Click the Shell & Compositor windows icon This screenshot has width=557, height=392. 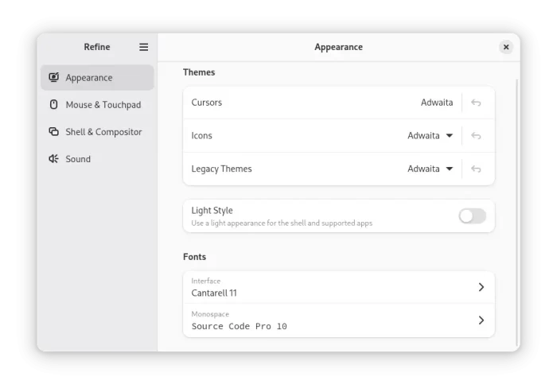[53, 132]
